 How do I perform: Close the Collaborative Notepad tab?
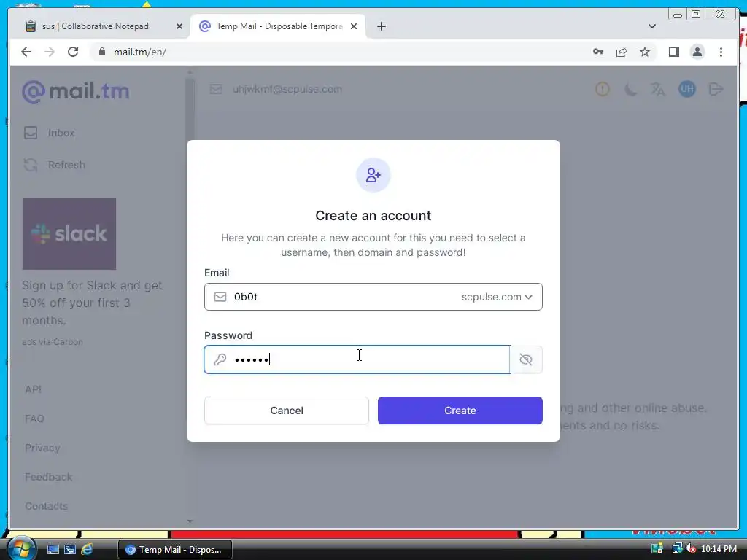coord(179,27)
